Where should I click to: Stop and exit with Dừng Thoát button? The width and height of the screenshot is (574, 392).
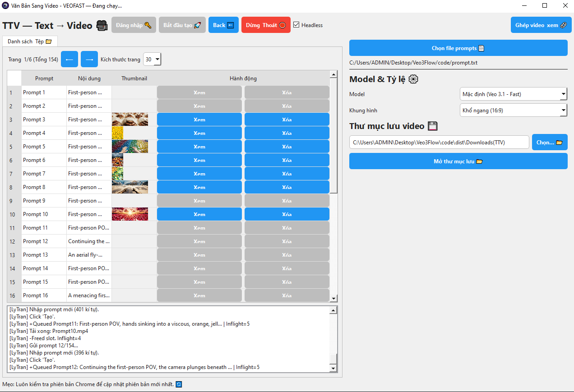266,25
